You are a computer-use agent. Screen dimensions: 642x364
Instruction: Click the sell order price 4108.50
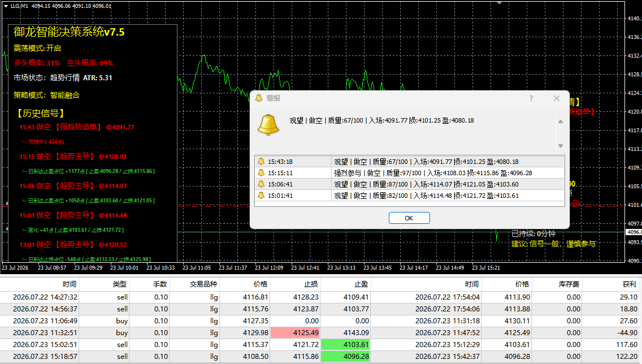pyautogui.click(x=256, y=356)
